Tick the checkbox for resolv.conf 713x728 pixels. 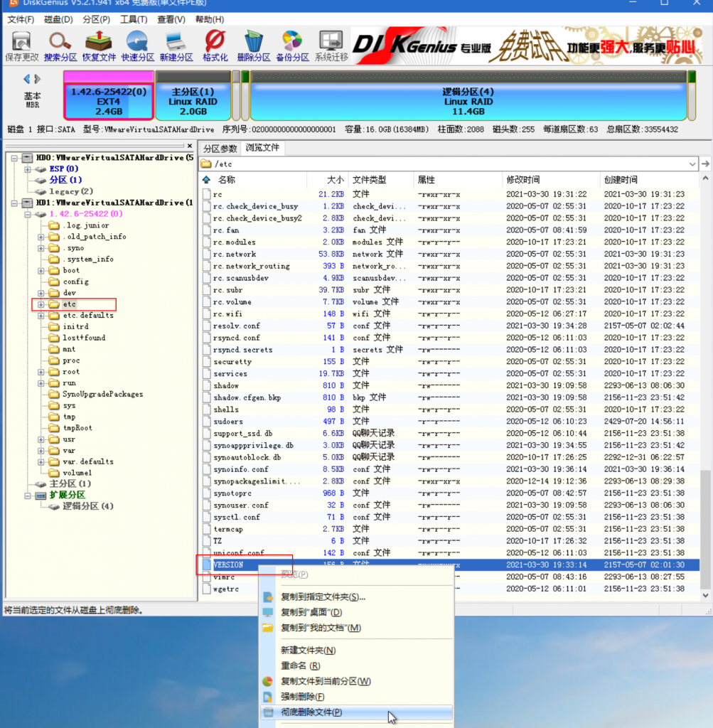(x=207, y=326)
